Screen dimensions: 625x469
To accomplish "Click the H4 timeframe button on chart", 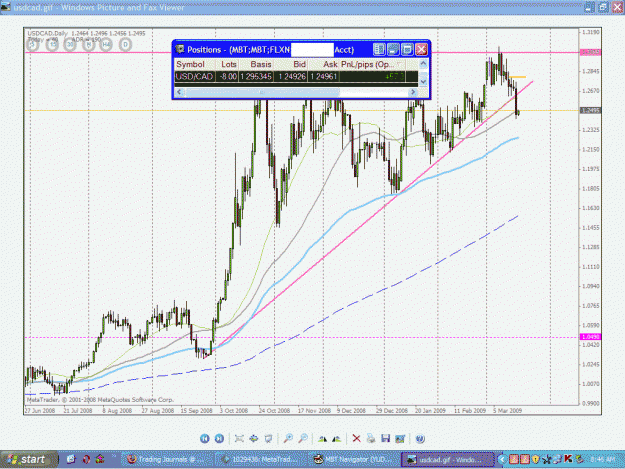I will coord(106,45).
